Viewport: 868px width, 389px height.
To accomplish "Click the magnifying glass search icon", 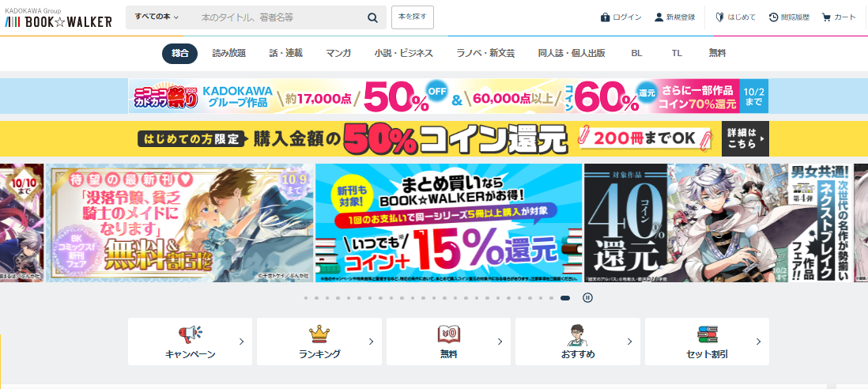I will click(x=372, y=17).
